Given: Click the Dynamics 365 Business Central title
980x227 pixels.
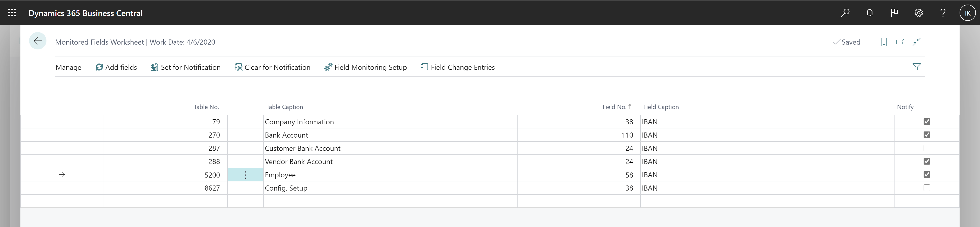Looking at the screenshot, I should click(85, 13).
